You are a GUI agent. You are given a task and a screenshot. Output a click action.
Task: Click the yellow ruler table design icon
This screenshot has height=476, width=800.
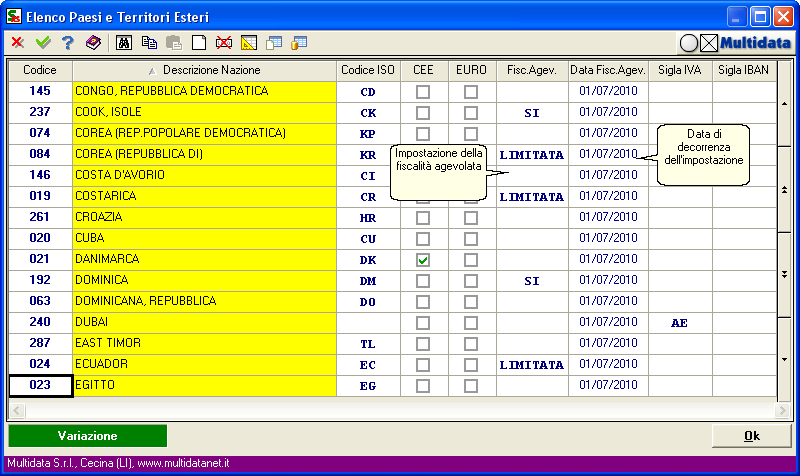click(x=248, y=43)
